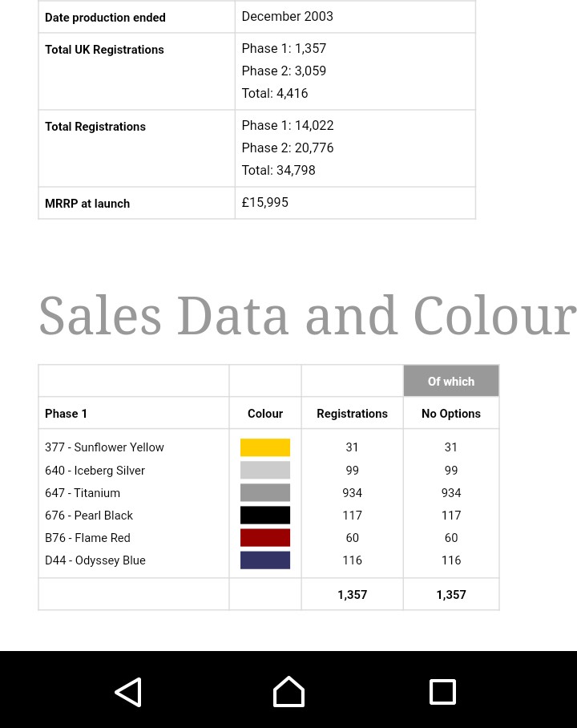
Task: Tap the Odyssey Blue colour swatch
Action: point(265,560)
